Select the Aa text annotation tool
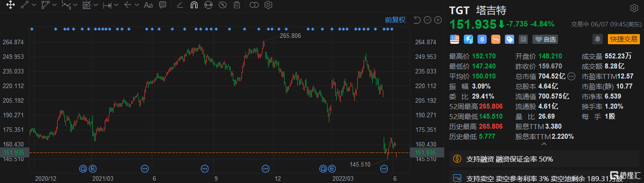 point(148,5)
